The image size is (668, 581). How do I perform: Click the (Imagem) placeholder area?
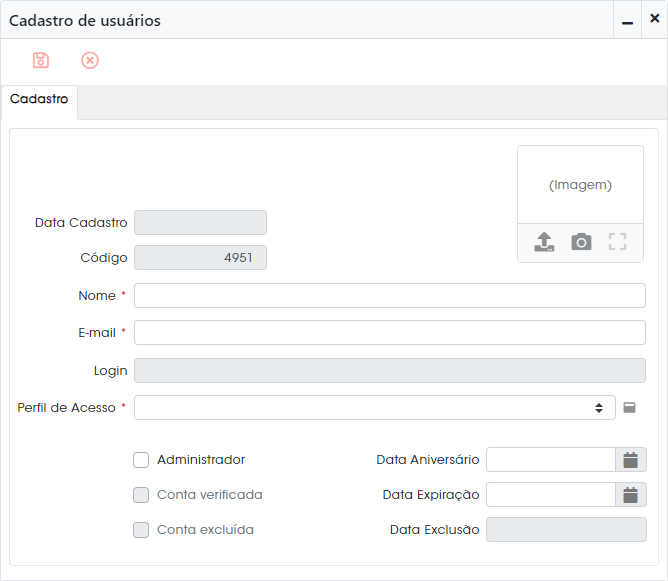[580, 185]
